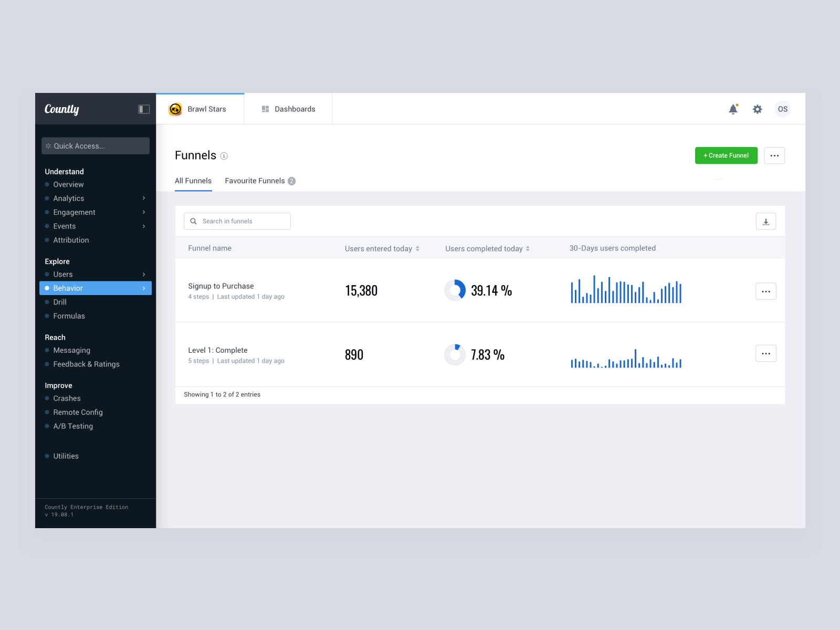Switch to the Favourite Funnels tab
Screen dimensions: 840x630
pos(255,181)
